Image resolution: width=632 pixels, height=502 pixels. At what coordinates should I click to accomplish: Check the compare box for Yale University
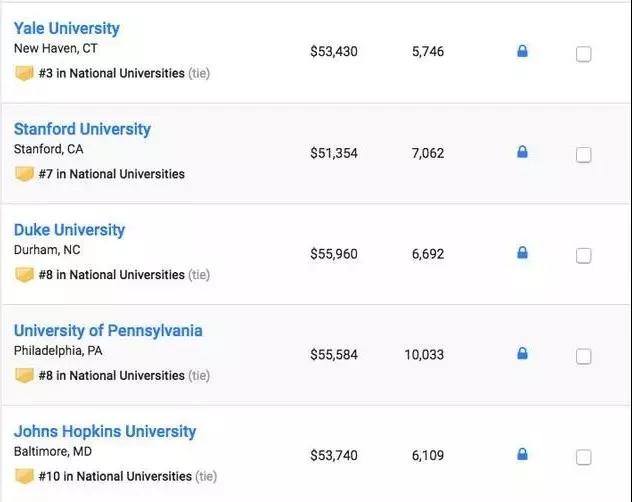[584, 54]
